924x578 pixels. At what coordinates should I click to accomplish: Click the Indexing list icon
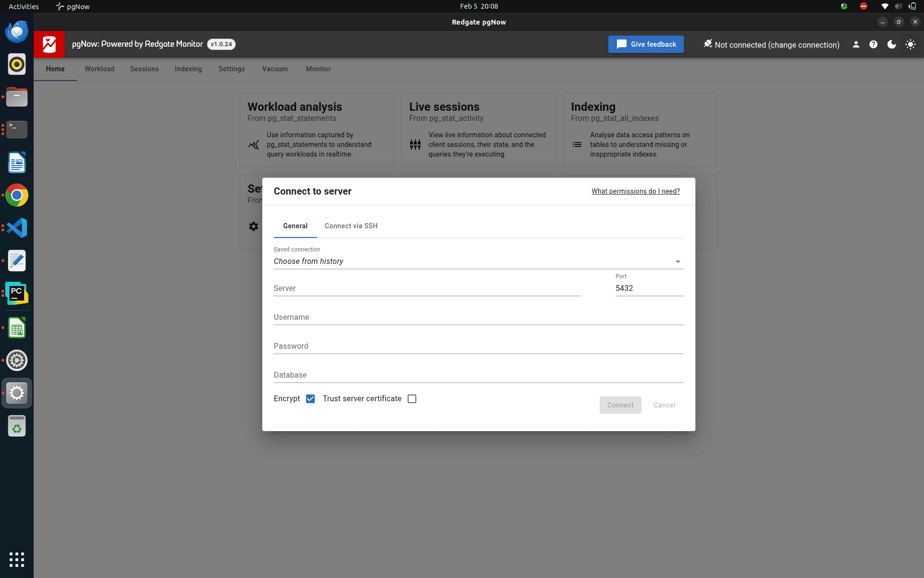[577, 144]
